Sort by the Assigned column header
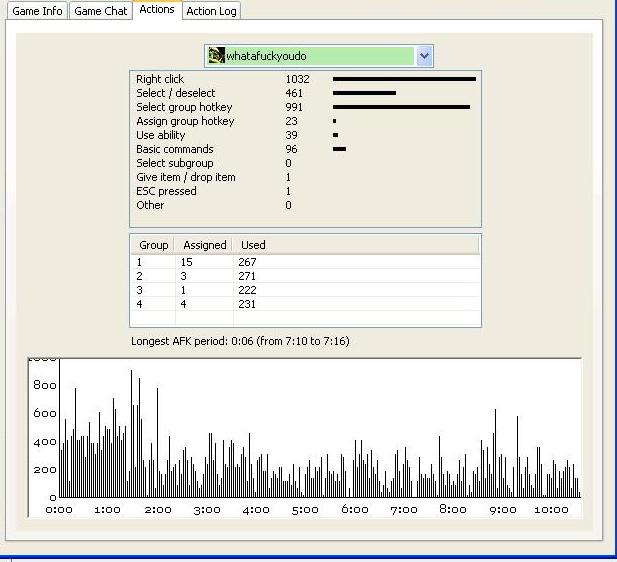The width and height of the screenshot is (617, 562). (x=204, y=245)
